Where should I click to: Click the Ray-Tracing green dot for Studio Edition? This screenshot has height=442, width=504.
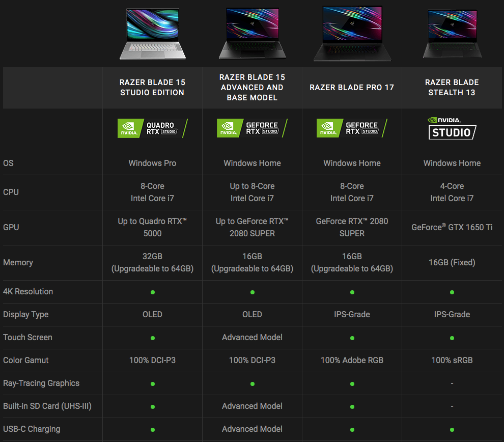pos(153,384)
